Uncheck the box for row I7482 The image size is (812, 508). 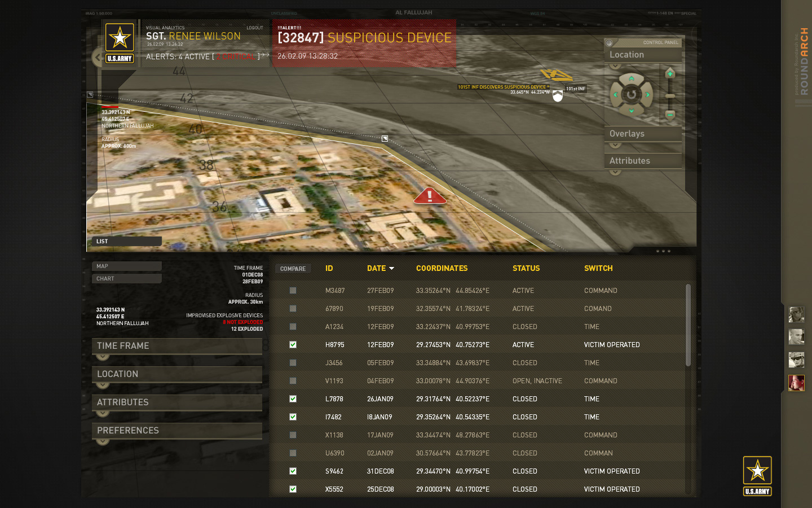click(x=293, y=417)
